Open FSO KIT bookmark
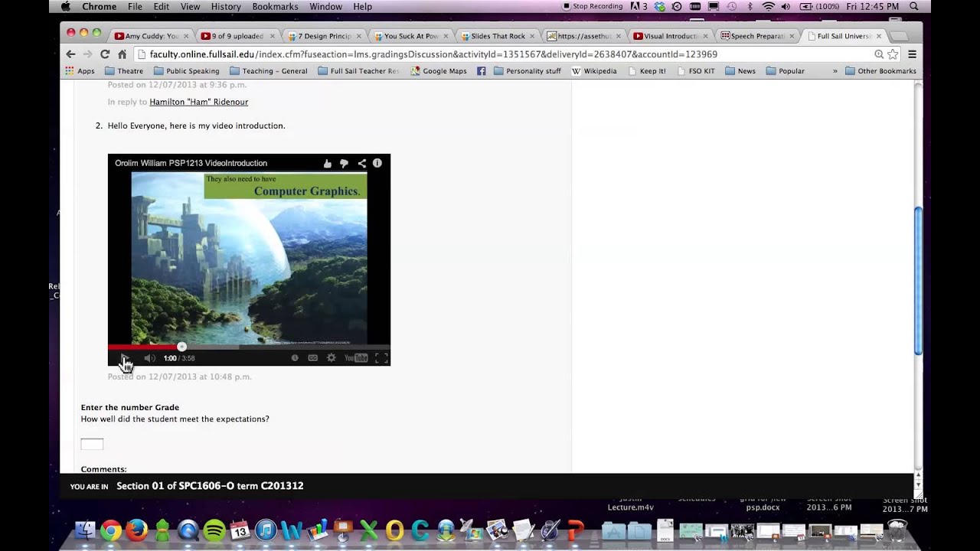The width and height of the screenshot is (980, 551). pos(695,71)
